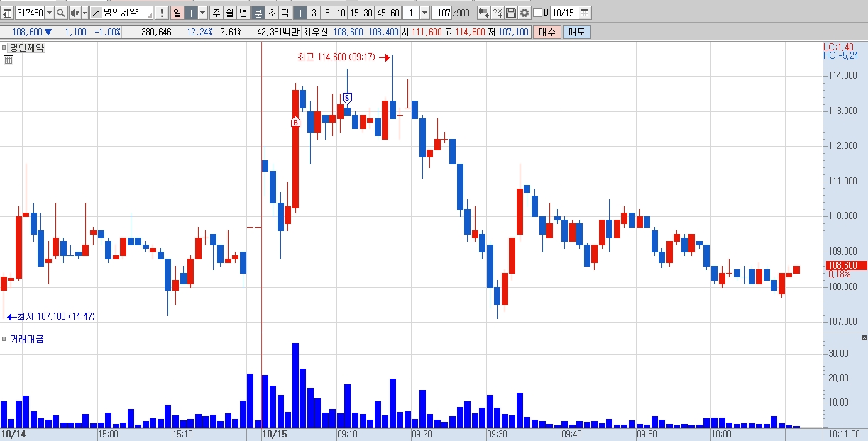Viewport: 868px width, 441px height.
Task: Open the calendar date picker icon
Action: [584, 13]
